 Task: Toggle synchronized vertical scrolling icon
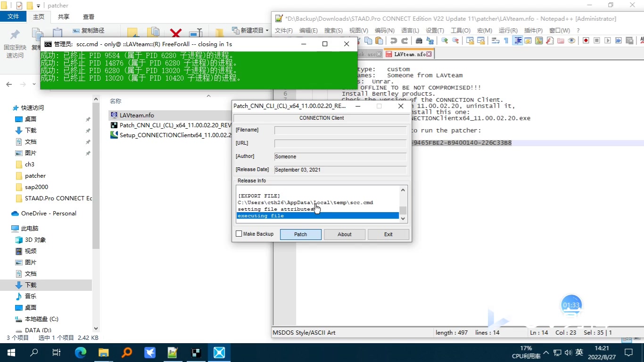coord(470,41)
